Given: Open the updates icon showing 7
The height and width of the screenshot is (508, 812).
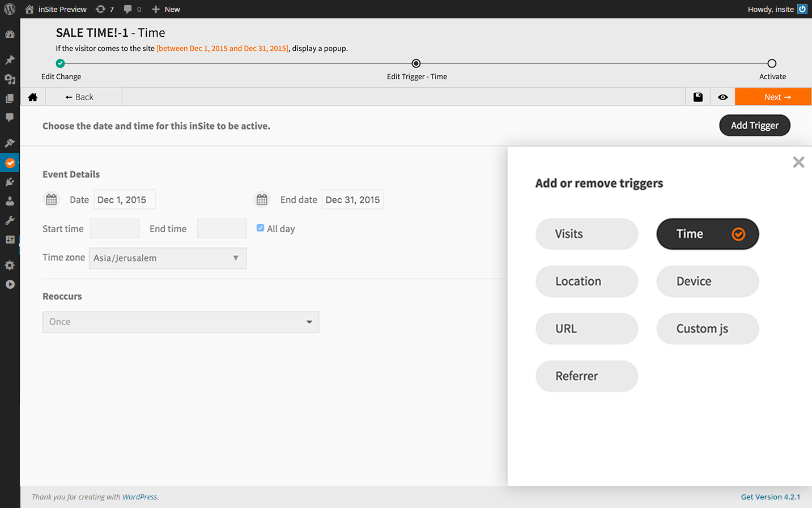Looking at the screenshot, I should coord(105,9).
